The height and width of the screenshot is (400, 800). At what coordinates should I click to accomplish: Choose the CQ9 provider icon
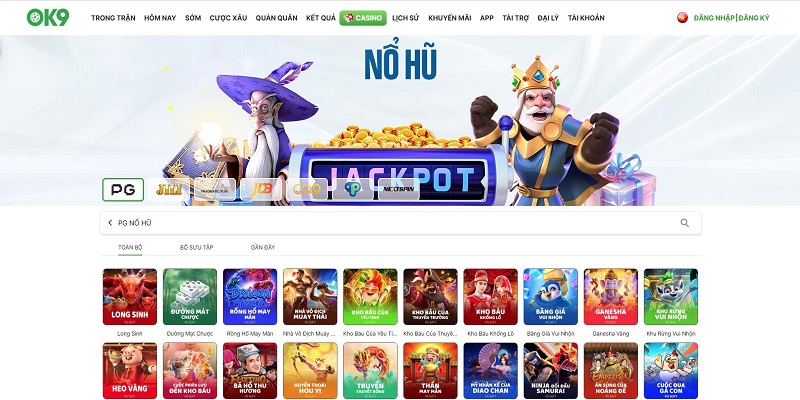(307, 190)
